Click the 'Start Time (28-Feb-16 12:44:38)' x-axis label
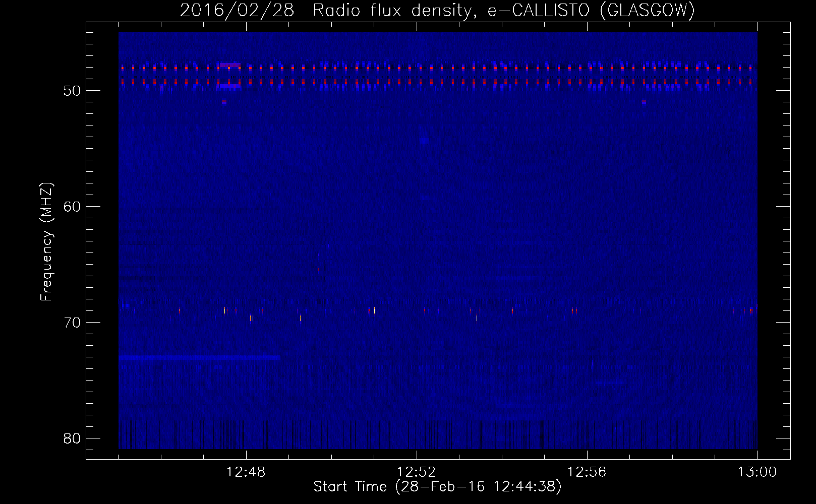This screenshot has height=504, width=816. pos(437,487)
